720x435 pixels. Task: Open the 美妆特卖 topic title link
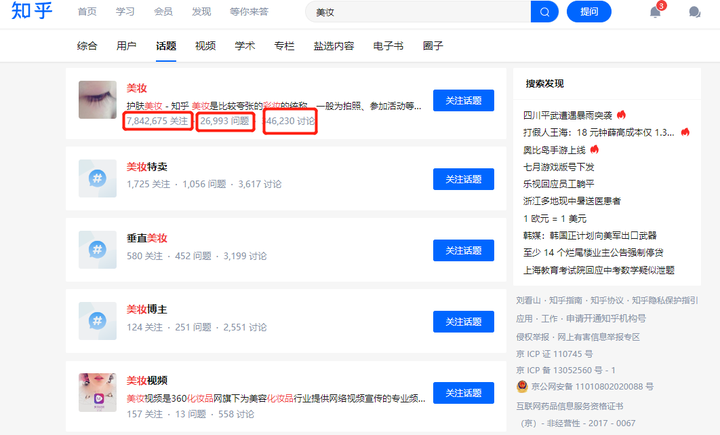pos(147,166)
